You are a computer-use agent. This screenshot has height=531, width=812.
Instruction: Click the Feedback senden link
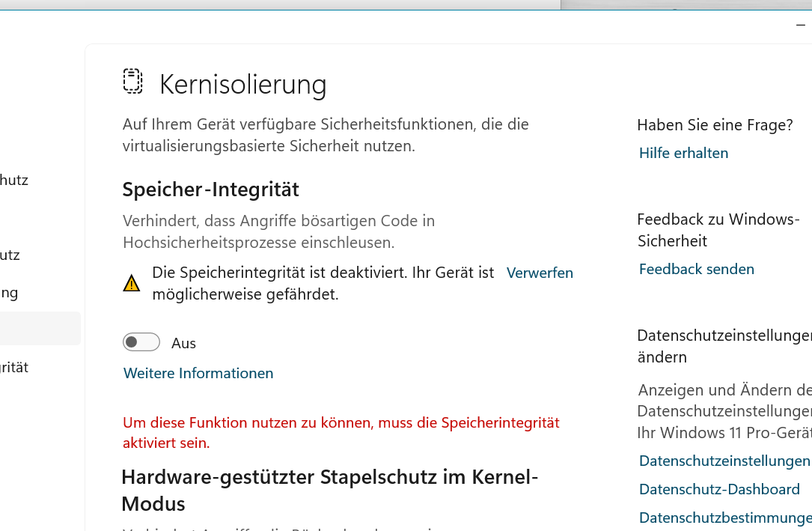point(696,269)
